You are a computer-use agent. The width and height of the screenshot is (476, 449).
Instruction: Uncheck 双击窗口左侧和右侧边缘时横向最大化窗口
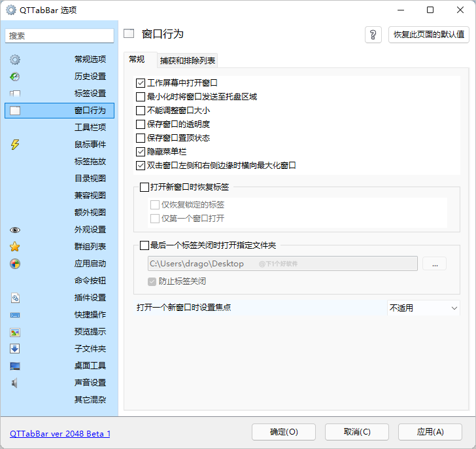[x=140, y=166]
